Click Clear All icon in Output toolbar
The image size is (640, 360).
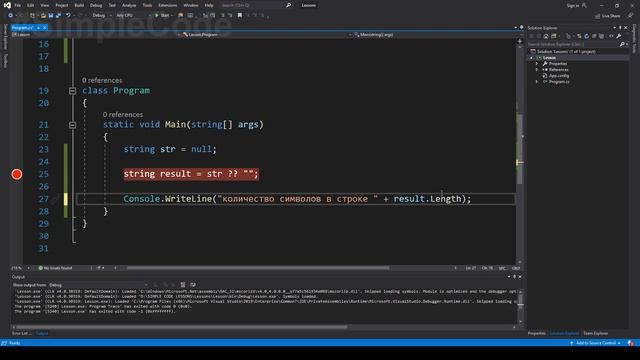(x=183, y=285)
